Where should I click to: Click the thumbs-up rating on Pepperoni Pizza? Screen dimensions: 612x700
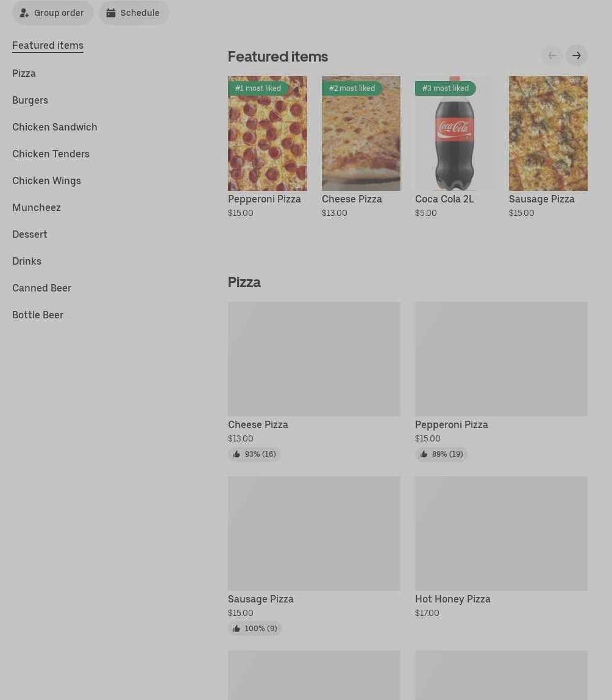(x=441, y=454)
